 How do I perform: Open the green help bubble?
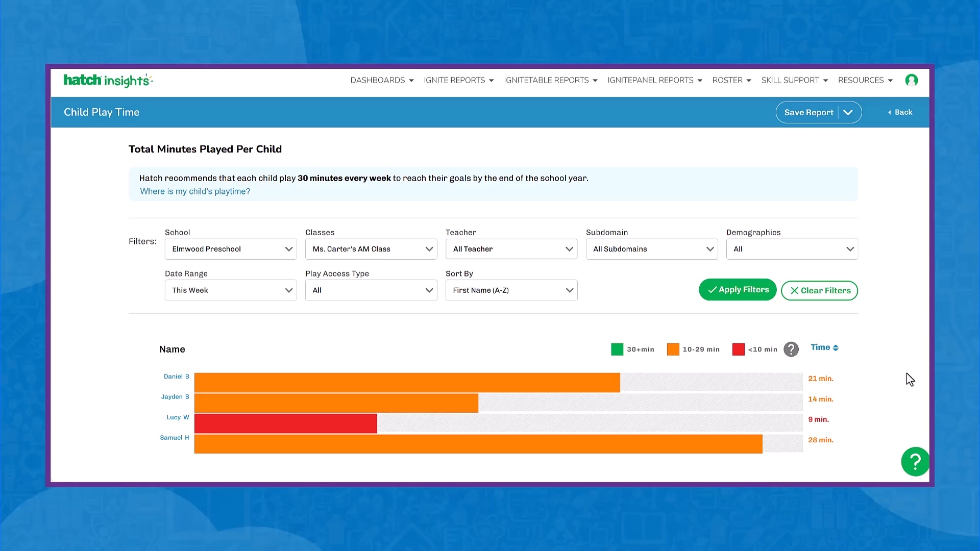click(x=915, y=462)
